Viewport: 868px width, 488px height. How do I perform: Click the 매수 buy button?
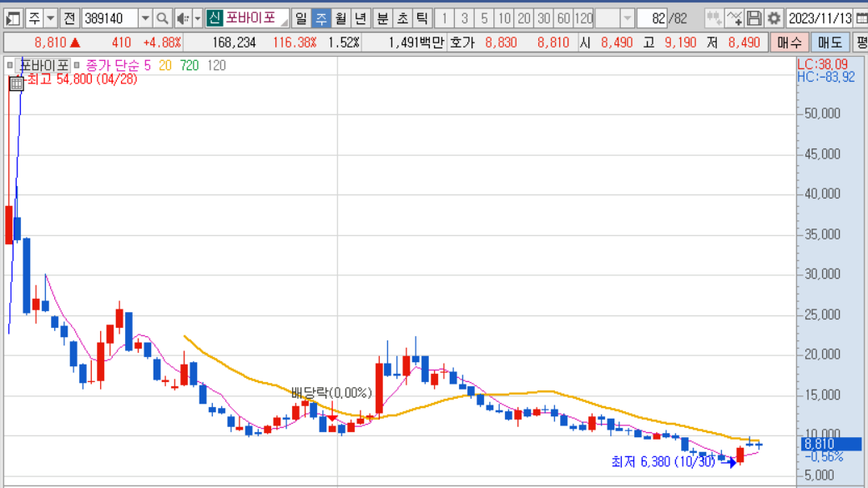[789, 43]
